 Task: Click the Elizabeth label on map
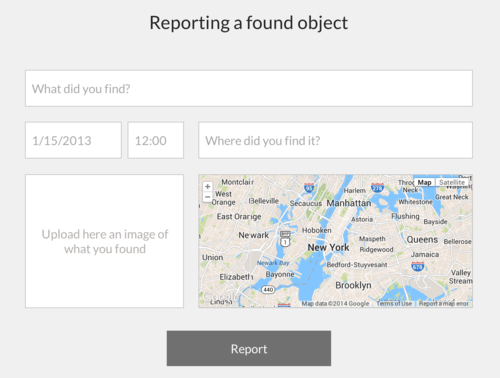click(x=236, y=277)
